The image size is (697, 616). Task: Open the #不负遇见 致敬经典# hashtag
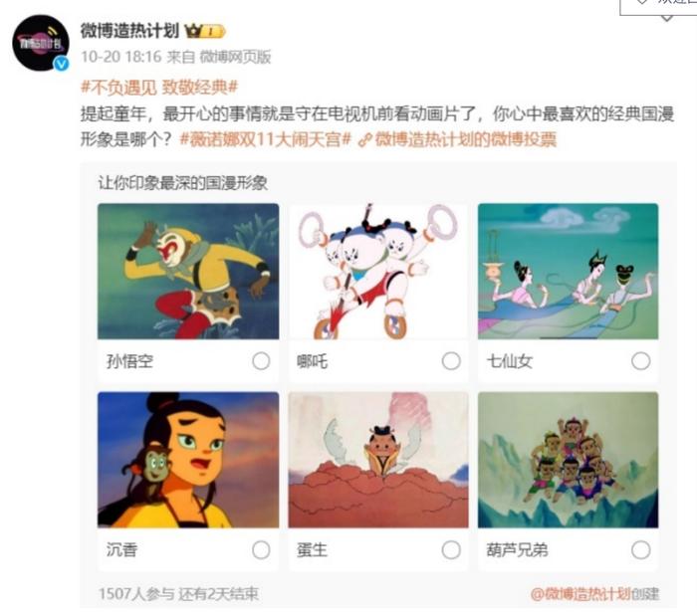pos(159,87)
